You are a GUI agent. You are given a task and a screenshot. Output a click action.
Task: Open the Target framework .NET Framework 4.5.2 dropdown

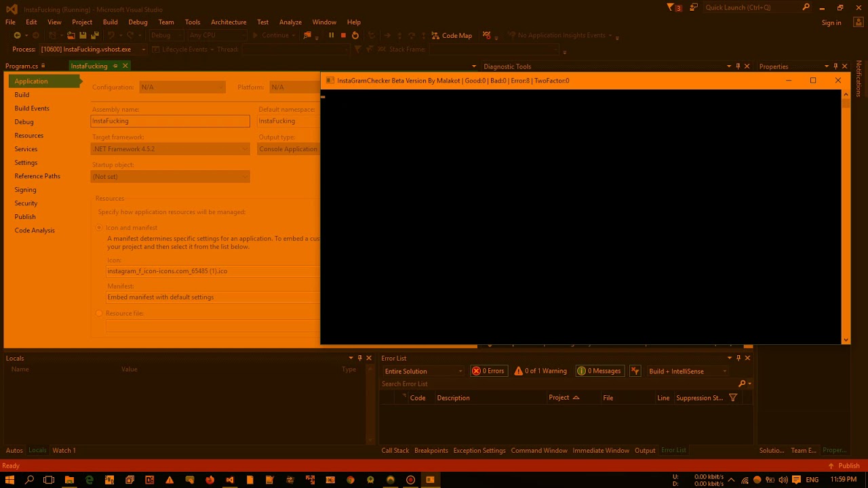[170, 149]
